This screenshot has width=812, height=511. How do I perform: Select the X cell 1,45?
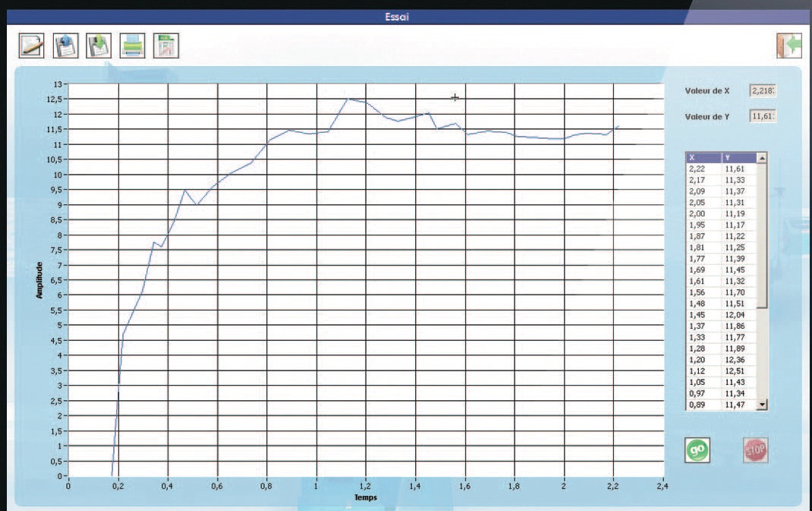pyautogui.click(x=703, y=315)
